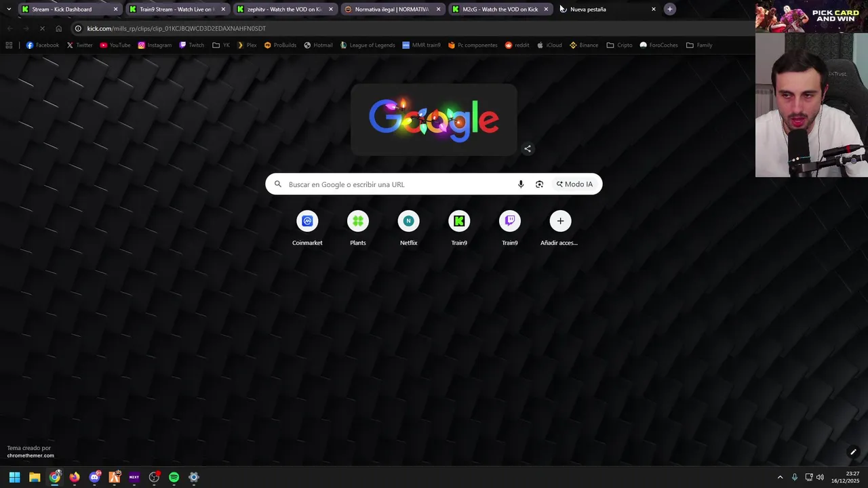The image size is (868, 488).
Task: Start voice search with microphone icon
Action: point(521,184)
